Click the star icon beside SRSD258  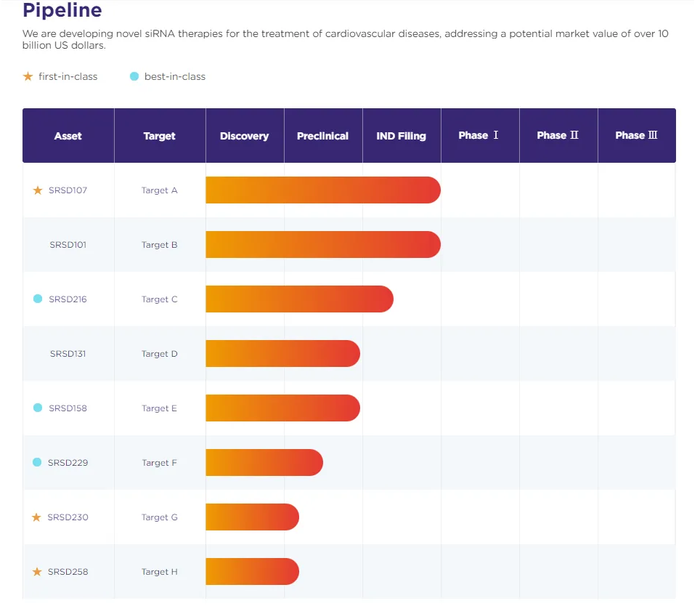click(x=37, y=572)
